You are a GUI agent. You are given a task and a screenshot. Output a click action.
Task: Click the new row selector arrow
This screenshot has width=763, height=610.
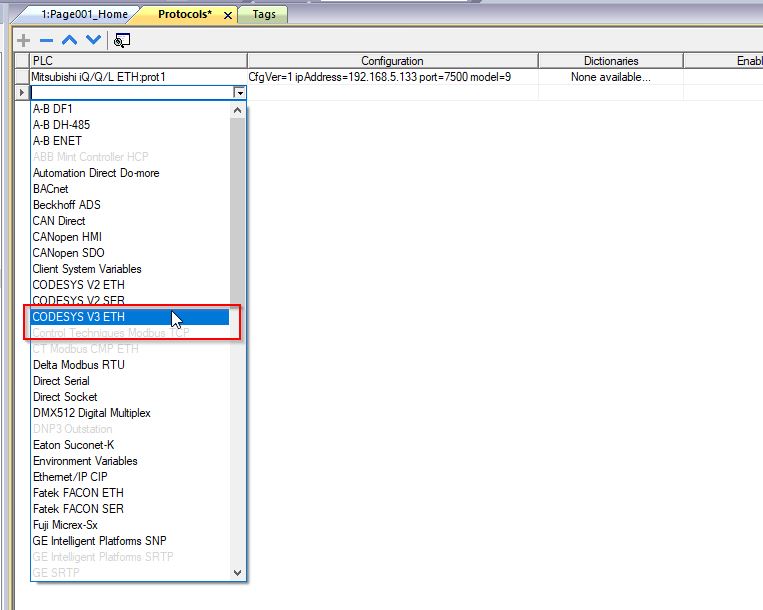pos(21,92)
